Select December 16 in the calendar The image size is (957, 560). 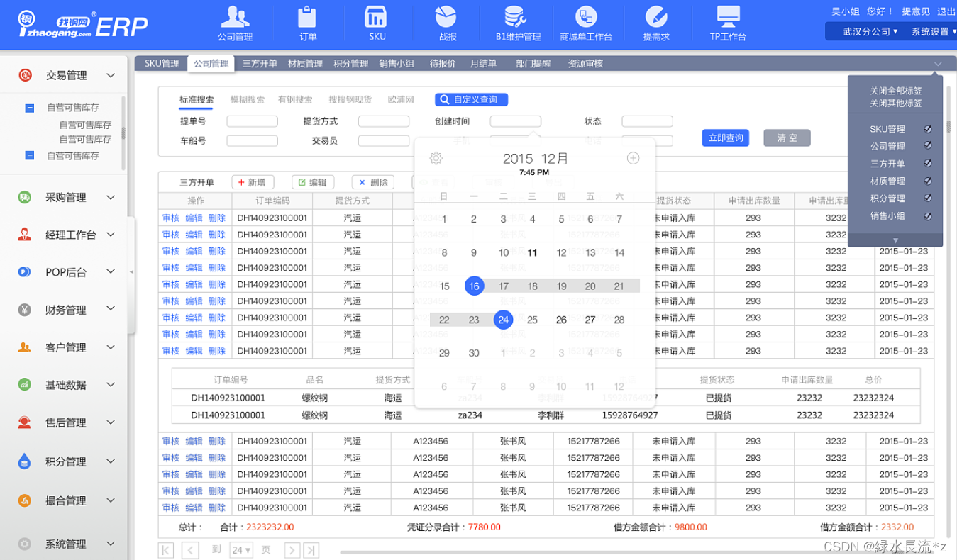point(474,286)
